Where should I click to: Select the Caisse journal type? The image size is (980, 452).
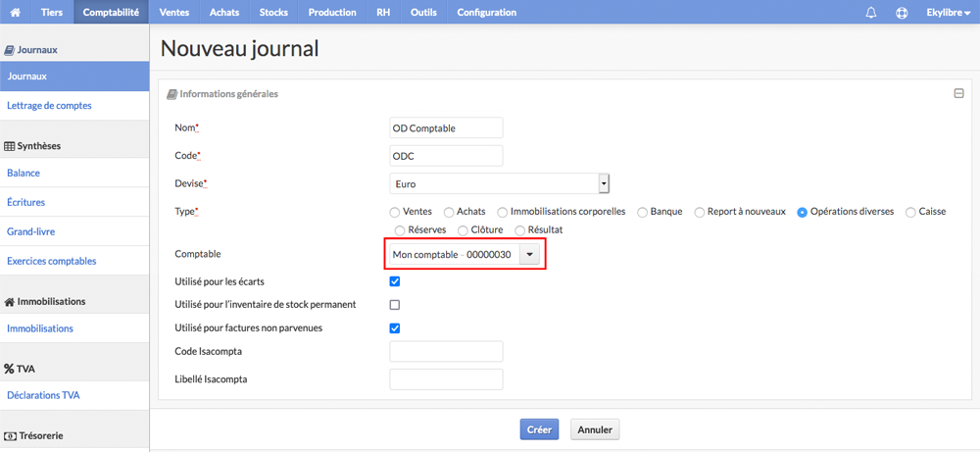click(x=910, y=213)
